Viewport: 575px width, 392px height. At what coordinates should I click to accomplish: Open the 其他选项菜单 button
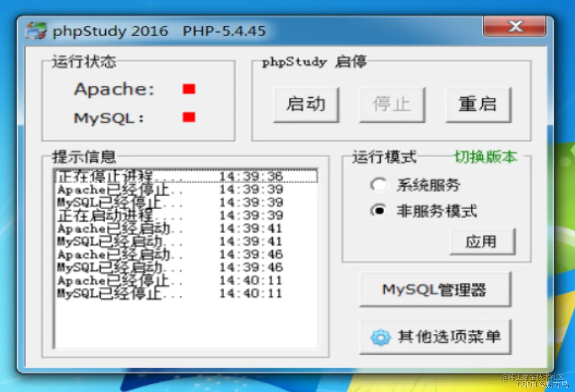click(435, 337)
